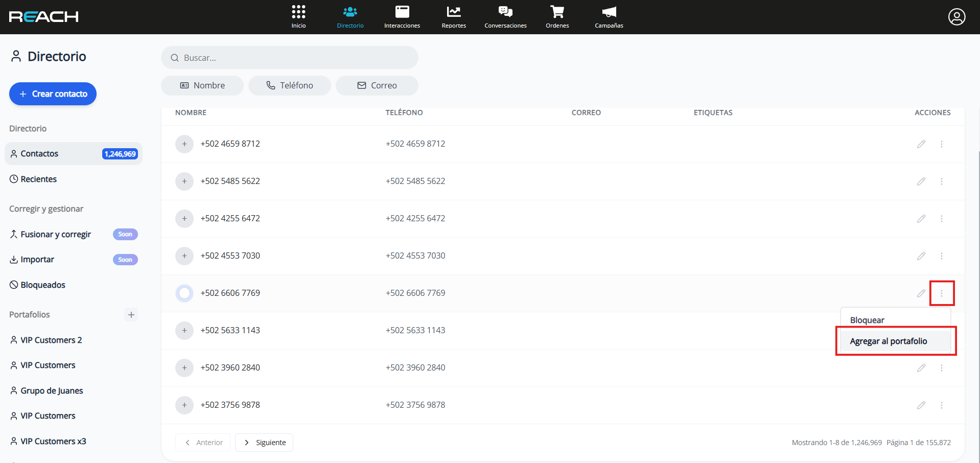
Task: Open the Ordenes shopping cart icon
Action: [557, 12]
